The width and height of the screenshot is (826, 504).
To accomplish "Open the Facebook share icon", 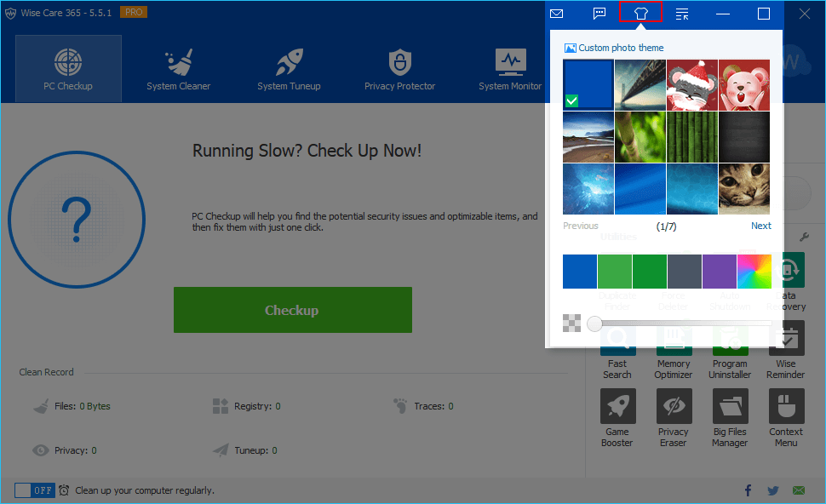I will pos(748,490).
